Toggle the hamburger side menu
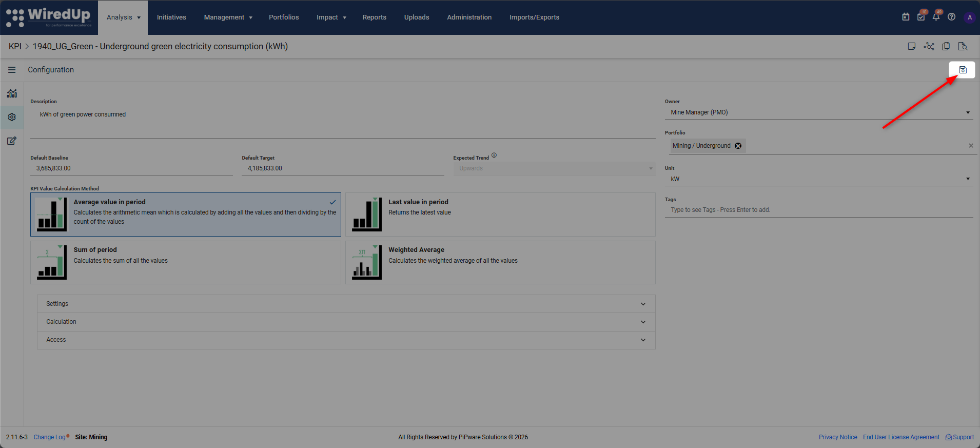This screenshot has height=448, width=980. tap(12, 70)
